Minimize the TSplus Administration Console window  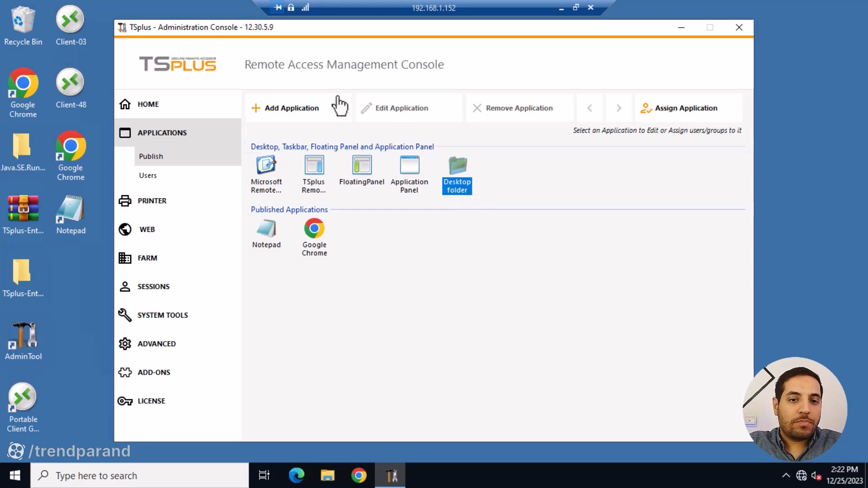pos(681,28)
